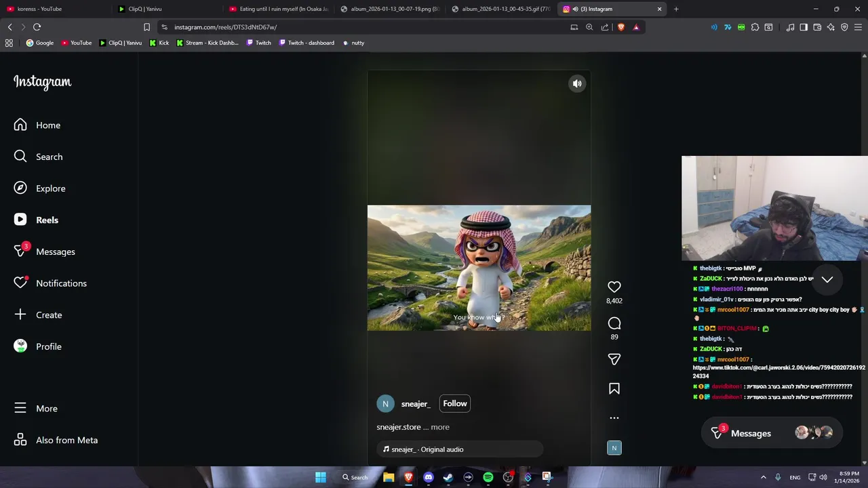Go back in browser history
The image size is (868, 488).
coord(10,27)
